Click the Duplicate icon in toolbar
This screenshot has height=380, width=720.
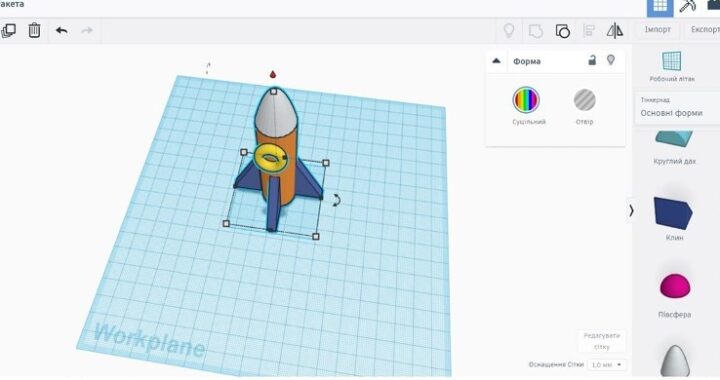8,31
